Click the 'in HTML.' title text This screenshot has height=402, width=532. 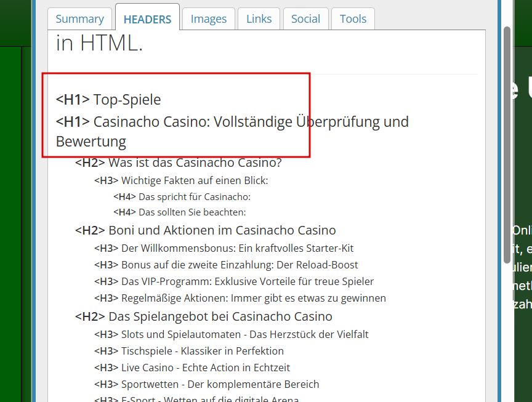click(x=99, y=44)
